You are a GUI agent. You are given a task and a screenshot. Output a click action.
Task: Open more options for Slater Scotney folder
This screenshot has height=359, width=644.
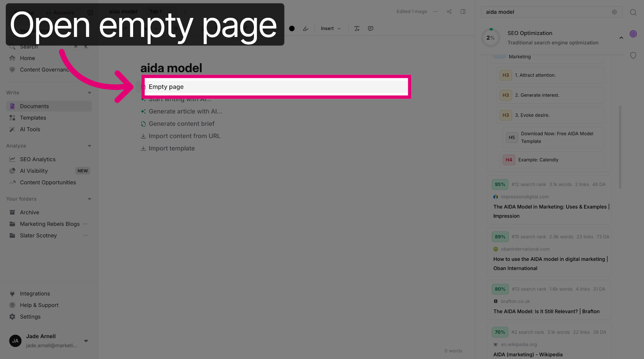click(x=85, y=235)
